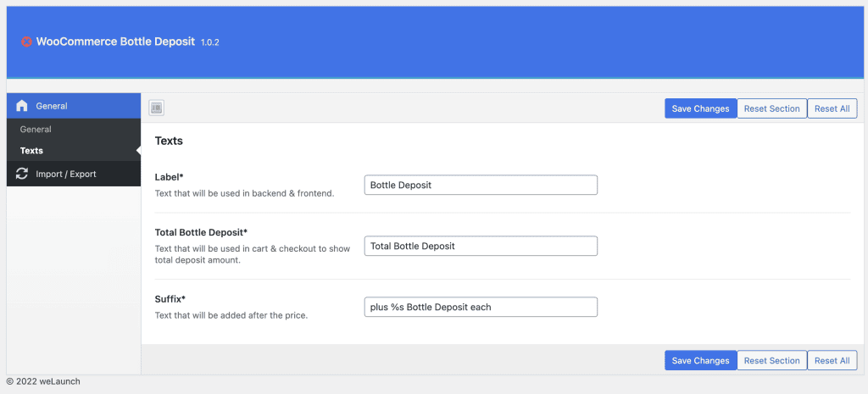Click the home icon beside General
The height and width of the screenshot is (394, 868).
click(x=21, y=106)
